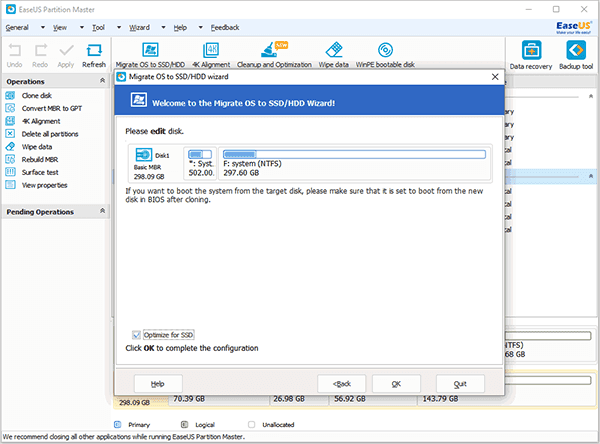Viewport: 600px width, 444px height.
Task: Select the 502.00 system reserved partition bar
Action: 200,155
